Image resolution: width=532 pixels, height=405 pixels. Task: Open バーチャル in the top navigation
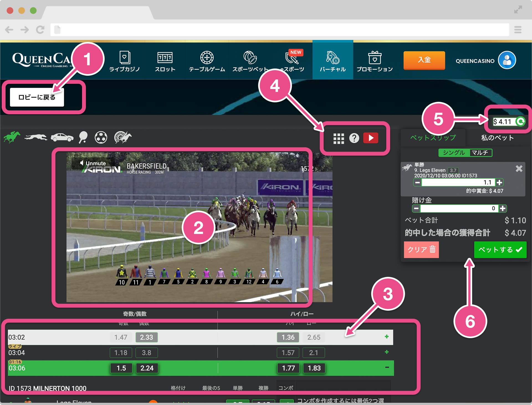[333, 60]
